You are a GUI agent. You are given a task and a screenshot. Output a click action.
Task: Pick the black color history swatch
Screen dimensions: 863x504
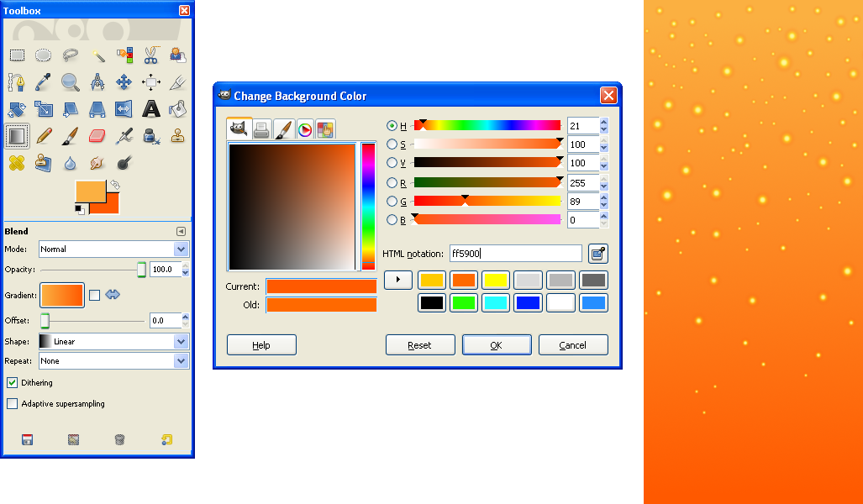tap(432, 302)
